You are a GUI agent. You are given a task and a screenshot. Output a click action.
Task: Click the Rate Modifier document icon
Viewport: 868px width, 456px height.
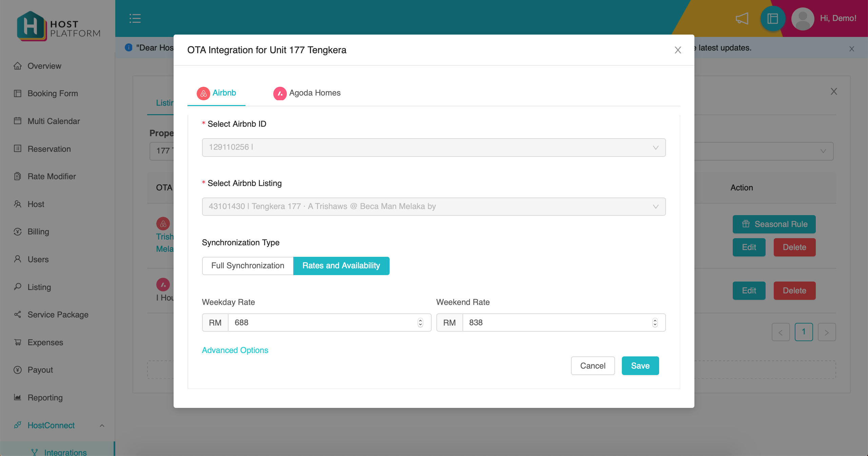18,176
